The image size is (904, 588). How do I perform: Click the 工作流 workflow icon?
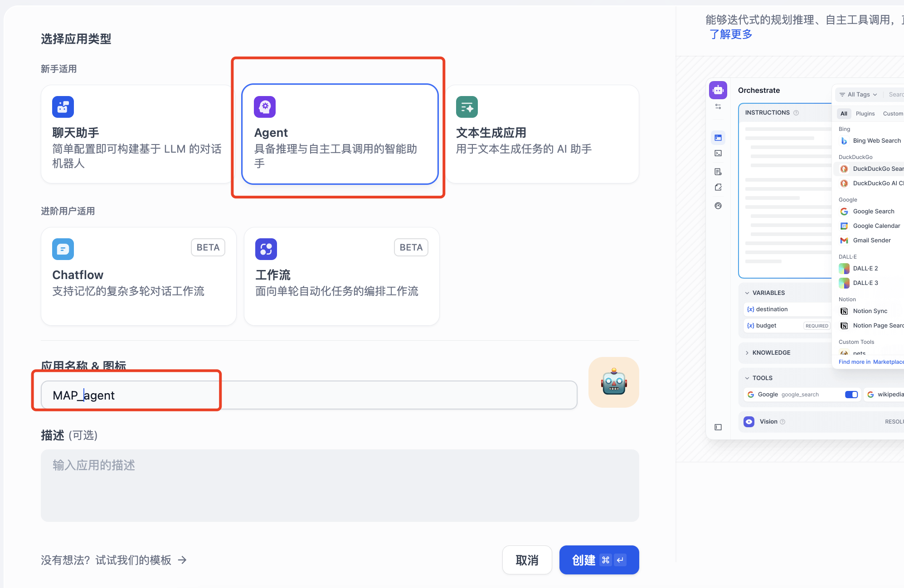(x=266, y=249)
